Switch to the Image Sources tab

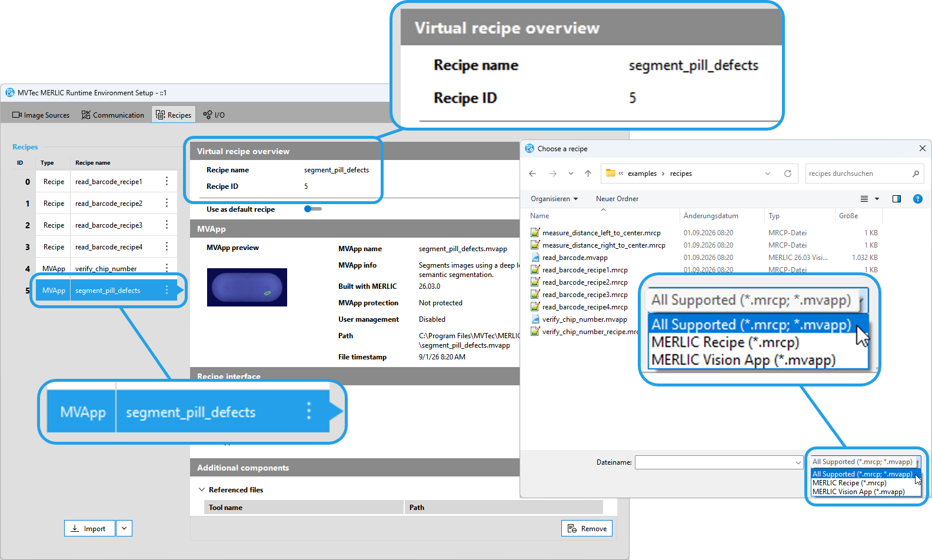point(41,115)
